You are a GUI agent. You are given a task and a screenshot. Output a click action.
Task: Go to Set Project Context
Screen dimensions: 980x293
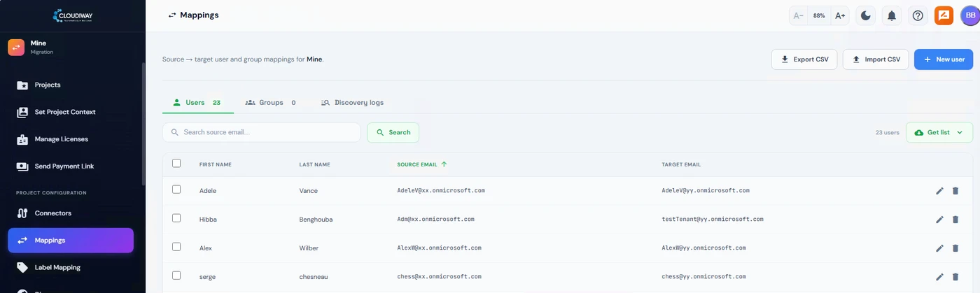coord(65,112)
